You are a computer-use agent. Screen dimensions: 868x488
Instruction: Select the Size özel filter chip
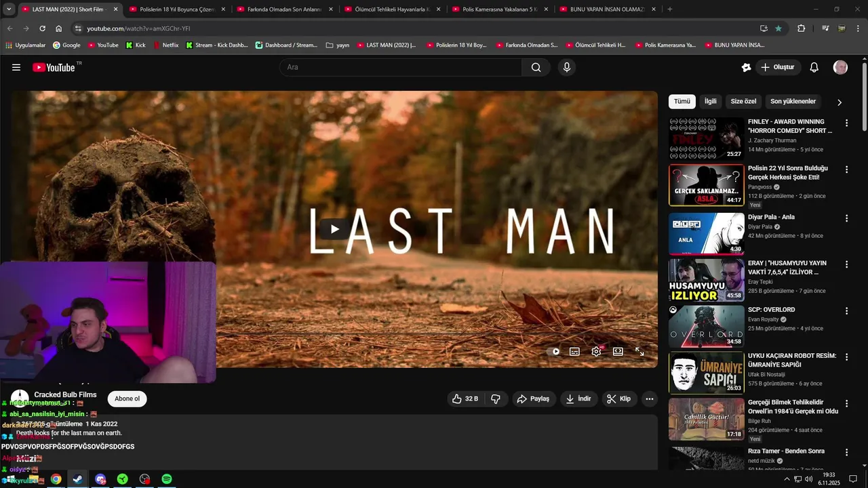click(743, 101)
